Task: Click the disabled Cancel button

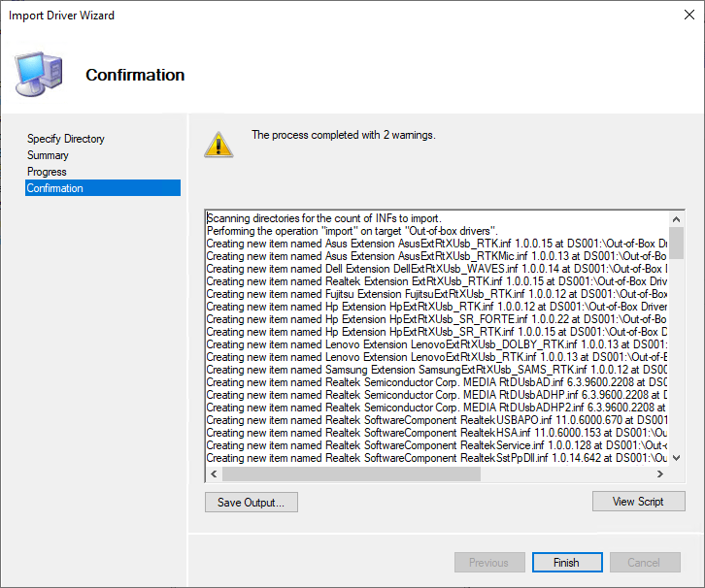Action: point(644,563)
